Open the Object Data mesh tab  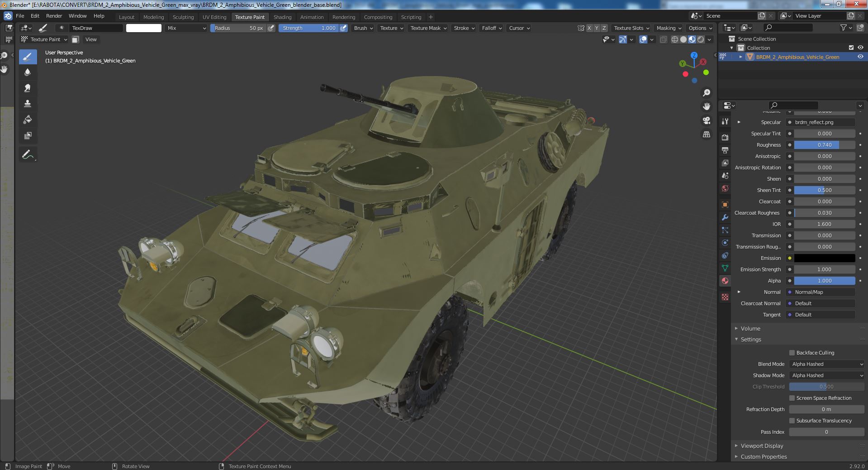[x=725, y=268]
